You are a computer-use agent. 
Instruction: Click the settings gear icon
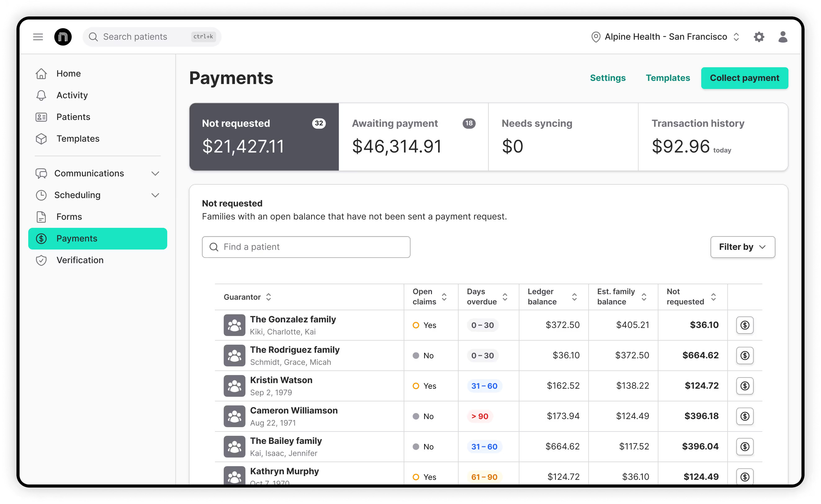[x=758, y=37]
